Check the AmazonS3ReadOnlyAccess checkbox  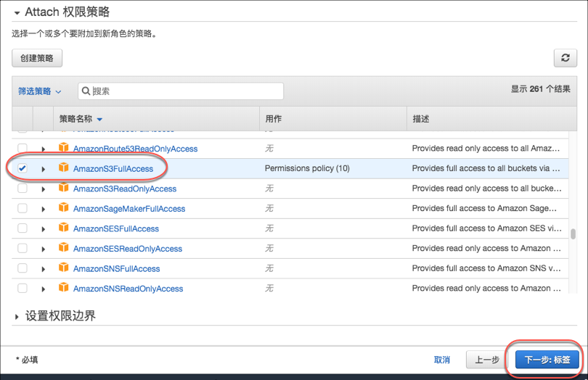pyautogui.click(x=23, y=189)
